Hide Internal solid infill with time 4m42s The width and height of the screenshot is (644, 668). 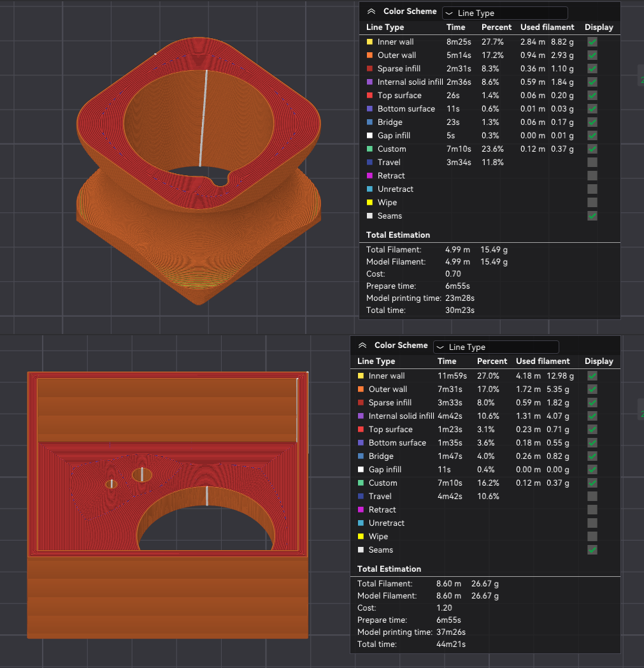tap(592, 416)
